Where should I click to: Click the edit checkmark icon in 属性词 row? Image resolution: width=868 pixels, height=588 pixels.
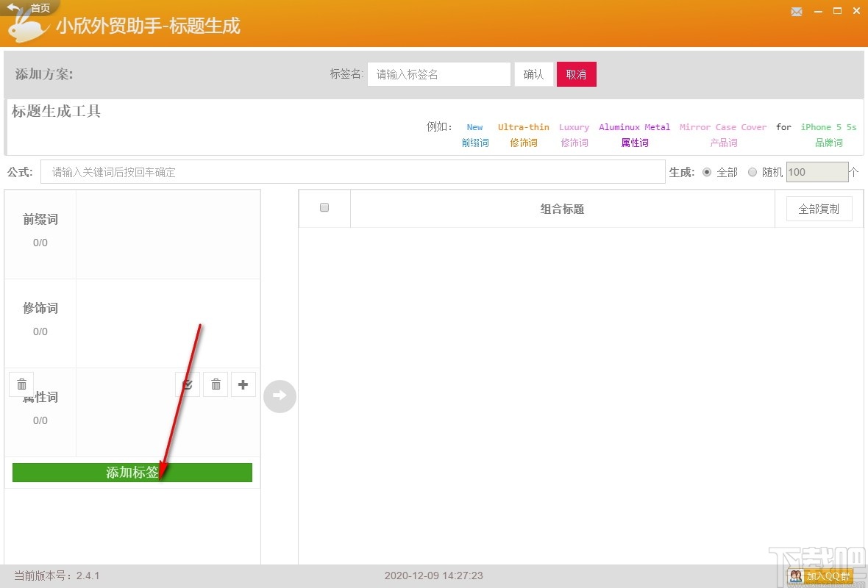tap(188, 384)
